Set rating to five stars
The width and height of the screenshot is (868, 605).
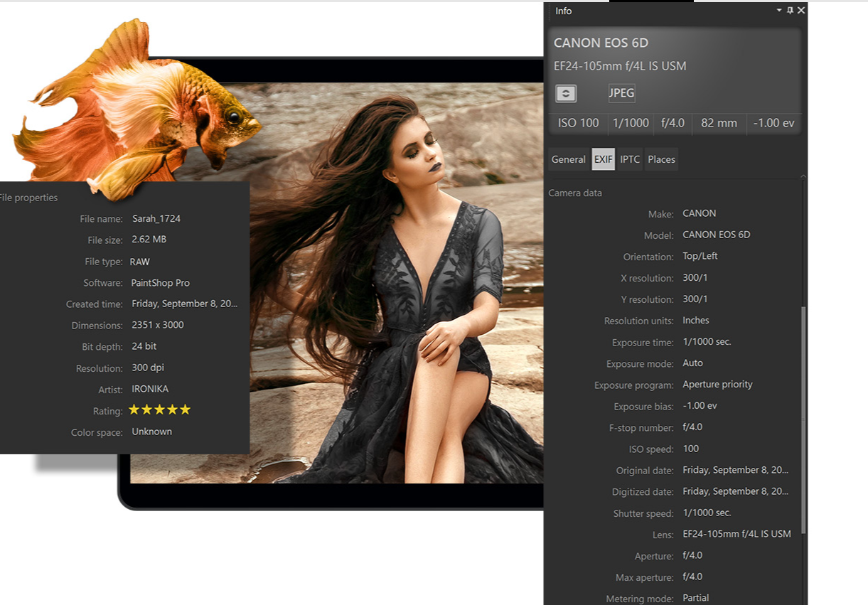(185, 409)
